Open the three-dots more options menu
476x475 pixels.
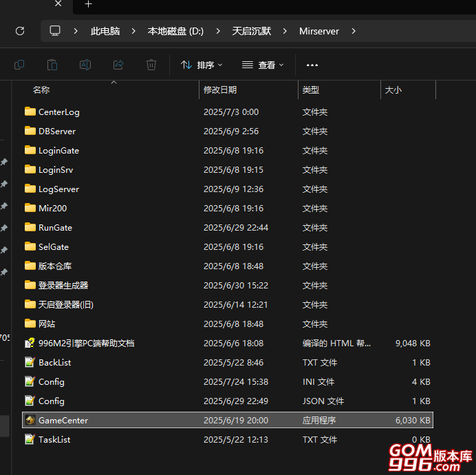pyautogui.click(x=312, y=65)
